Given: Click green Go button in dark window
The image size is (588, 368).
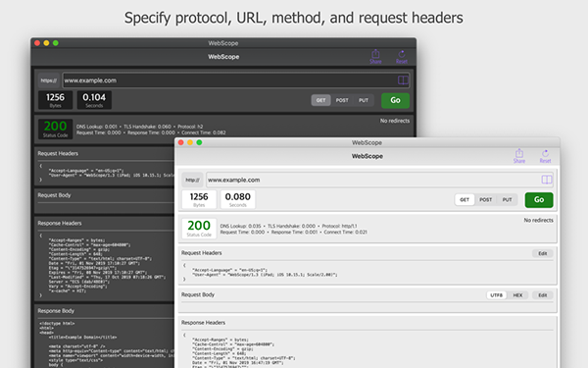Looking at the screenshot, I should click(395, 100).
